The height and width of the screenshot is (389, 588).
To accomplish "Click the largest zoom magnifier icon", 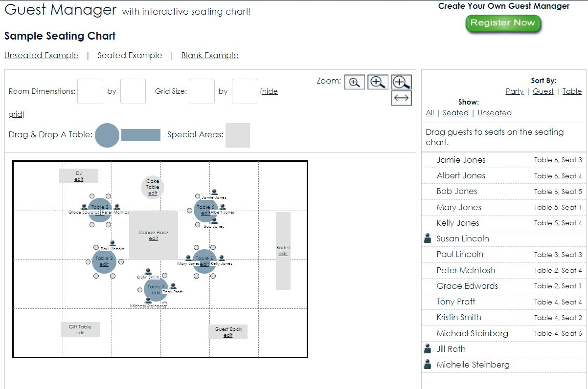I will click(x=402, y=82).
